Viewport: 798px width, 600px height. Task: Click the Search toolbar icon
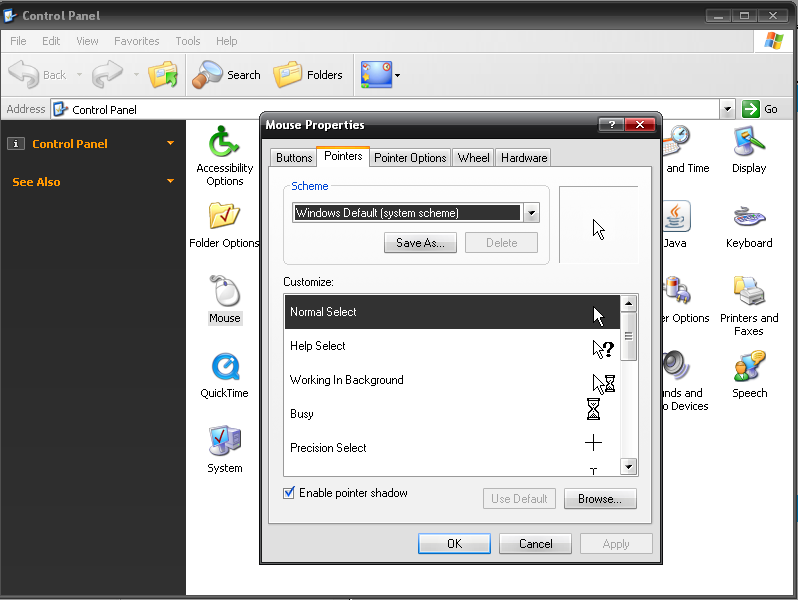(x=226, y=75)
